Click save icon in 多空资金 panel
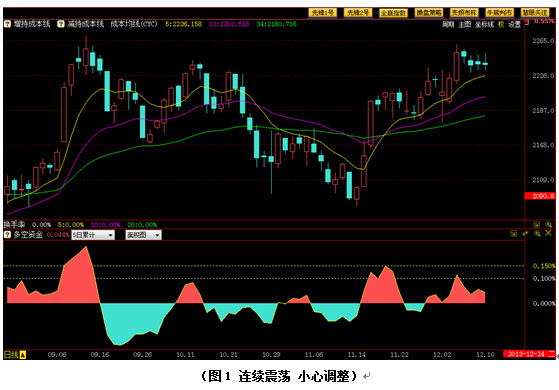The image size is (559, 390). 513,234
